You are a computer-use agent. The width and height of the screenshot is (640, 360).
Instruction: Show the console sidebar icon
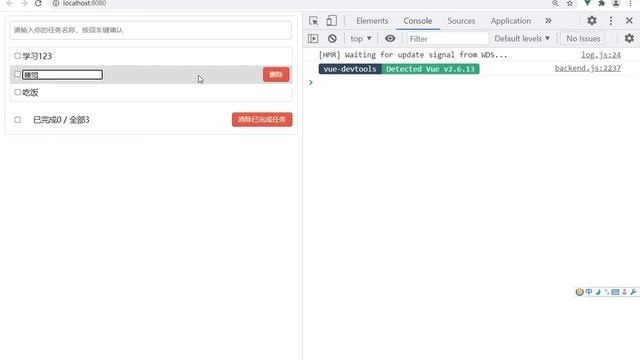click(x=313, y=38)
